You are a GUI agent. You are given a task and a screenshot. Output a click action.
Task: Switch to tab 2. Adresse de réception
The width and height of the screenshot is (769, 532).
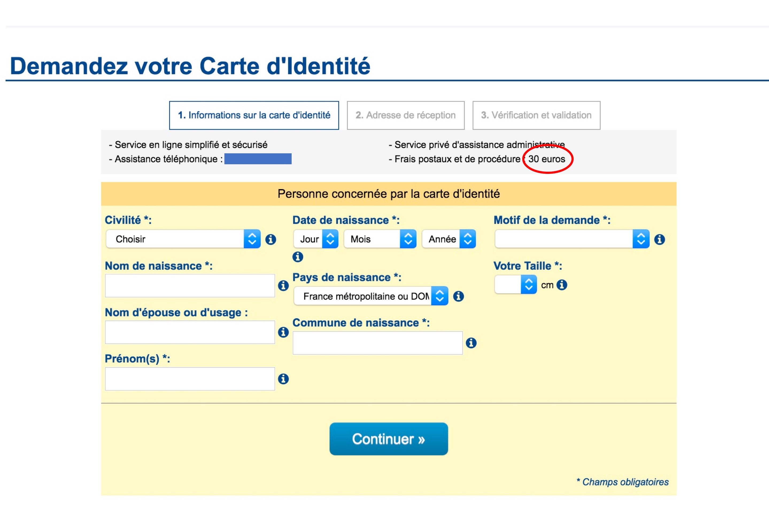click(x=406, y=115)
